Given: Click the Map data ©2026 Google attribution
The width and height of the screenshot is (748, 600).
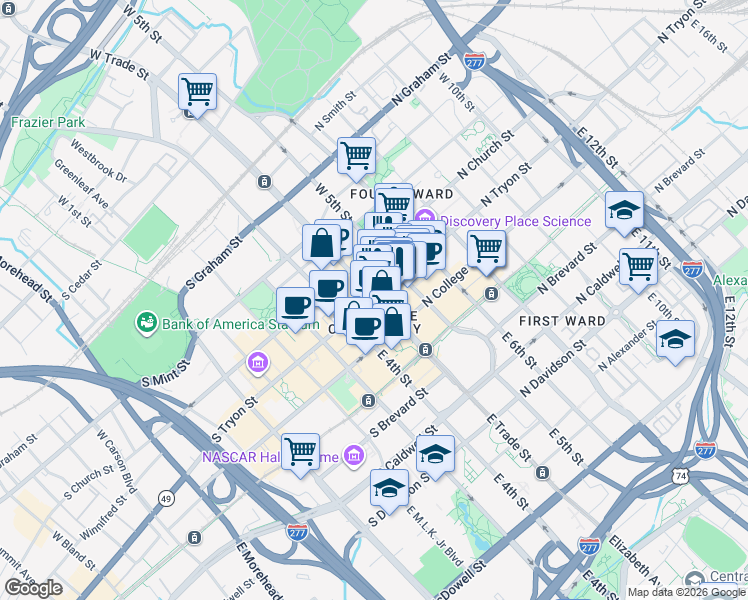Looking at the screenshot, I should (x=687, y=593).
